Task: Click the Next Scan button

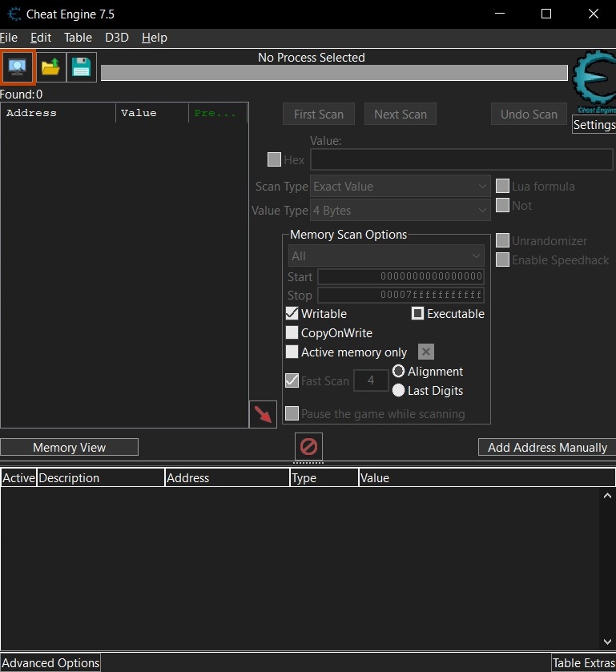Action: coord(401,114)
